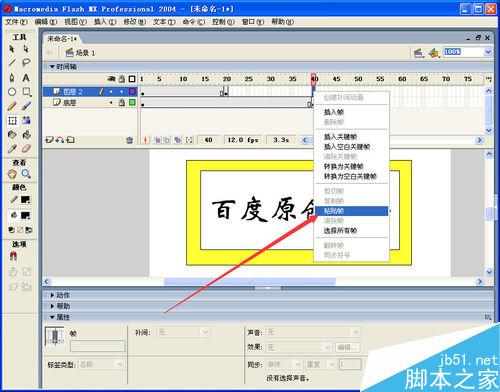
Task: Click the Insert Layer Folder icon
Action: [x=70, y=140]
